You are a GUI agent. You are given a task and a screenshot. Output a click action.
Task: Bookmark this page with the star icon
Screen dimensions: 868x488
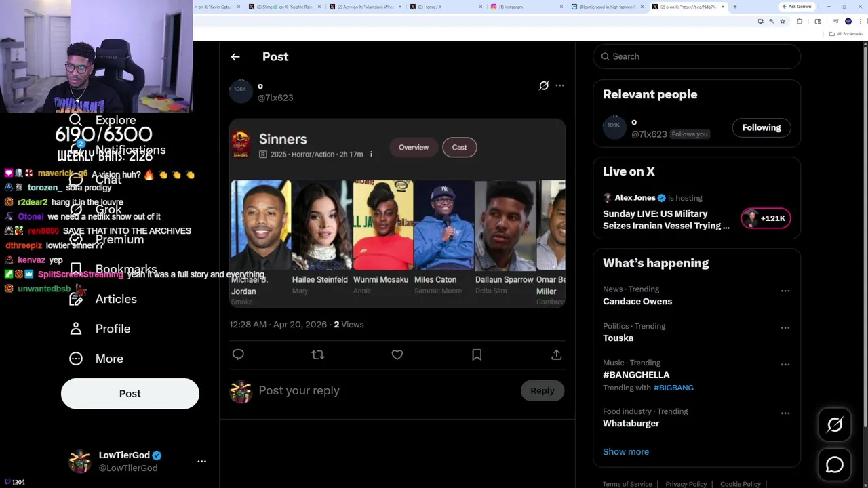(783, 21)
